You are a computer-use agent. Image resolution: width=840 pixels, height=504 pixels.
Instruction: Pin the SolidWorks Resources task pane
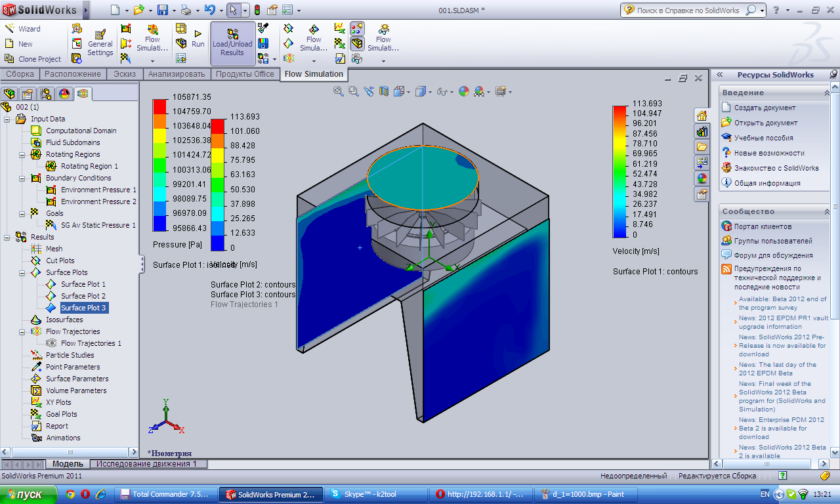[833, 75]
